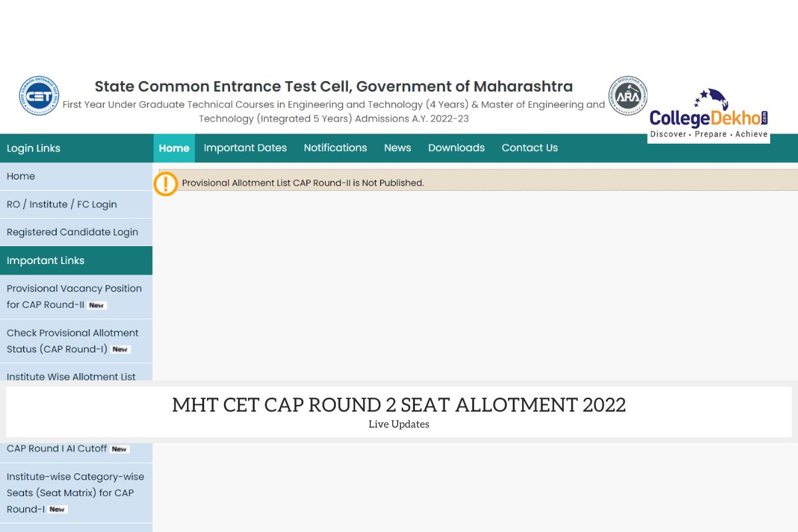This screenshot has width=798, height=532.
Task: Click Home under Login Links sidebar
Action: [21, 176]
